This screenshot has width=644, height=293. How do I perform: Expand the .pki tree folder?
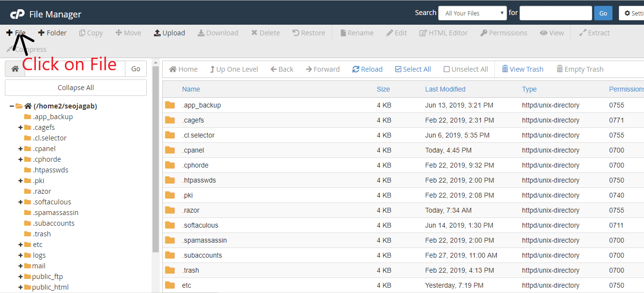(x=20, y=181)
